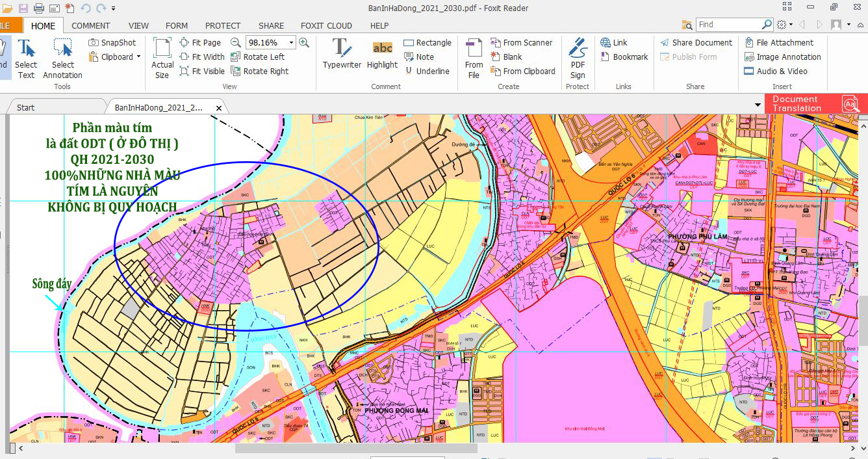Choose Fit Width view

(202, 57)
